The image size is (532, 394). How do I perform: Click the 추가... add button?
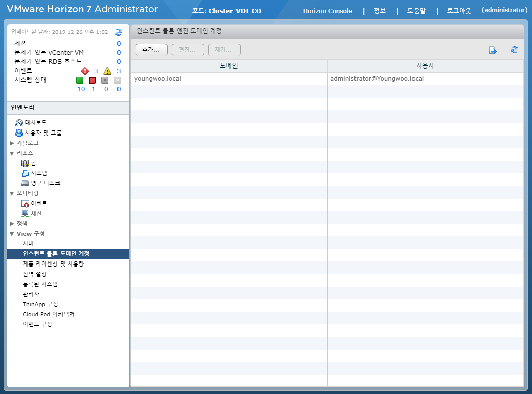(152, 50)
